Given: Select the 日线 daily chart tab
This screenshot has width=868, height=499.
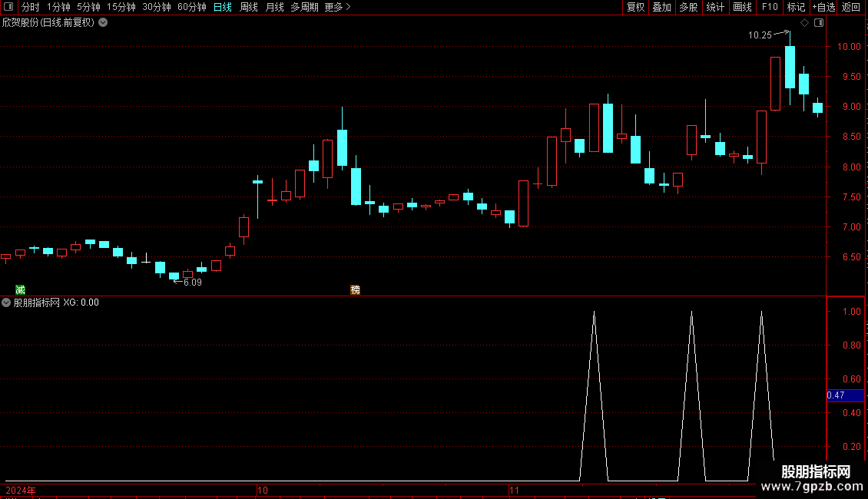Looking at the screenshot, I should pyautogui.click(x=223, y=7).
